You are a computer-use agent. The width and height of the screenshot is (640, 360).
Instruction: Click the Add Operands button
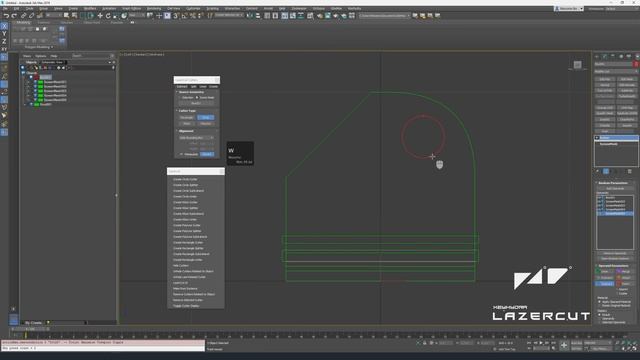(x=615, y=189)
